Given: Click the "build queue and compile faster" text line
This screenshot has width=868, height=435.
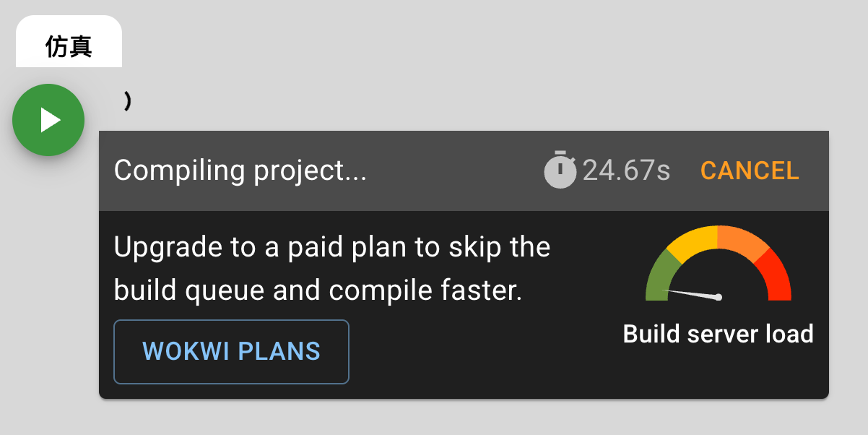Looking at the screenshot, I should (x=318, y=290).
